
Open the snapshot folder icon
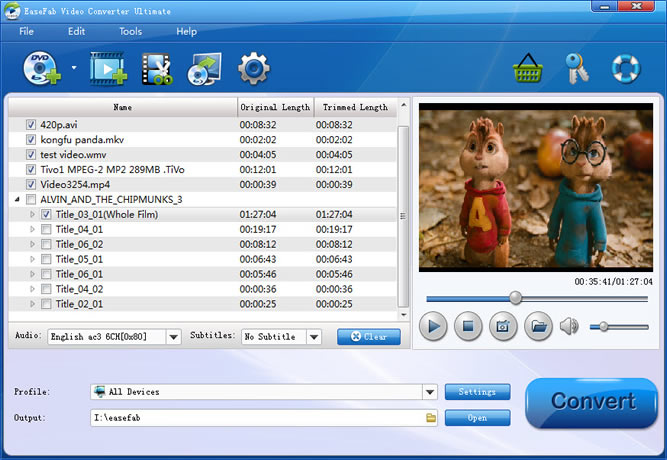(x=538, y=326)
